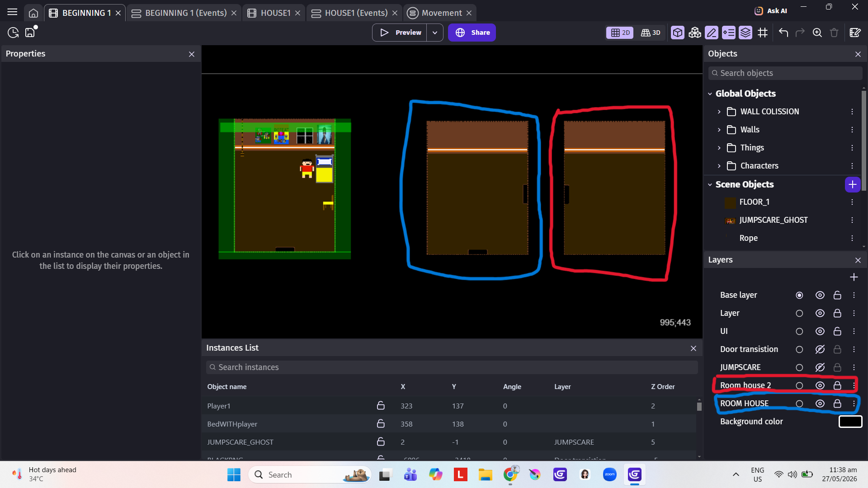The width and height of the screenshot is (868, 488).
Task: Go to the home page tab
Action: click(x=33, y=13)
